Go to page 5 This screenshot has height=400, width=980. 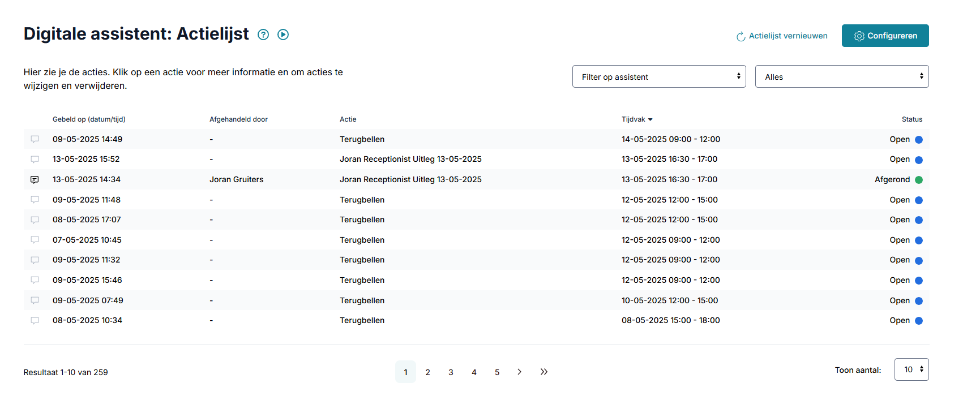coord(497,372)
